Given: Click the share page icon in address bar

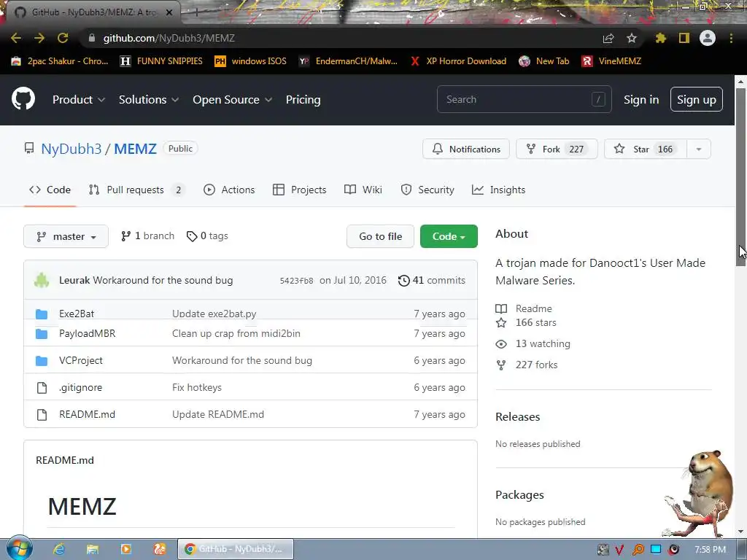Looking at the screenshot, I should 608,38.
